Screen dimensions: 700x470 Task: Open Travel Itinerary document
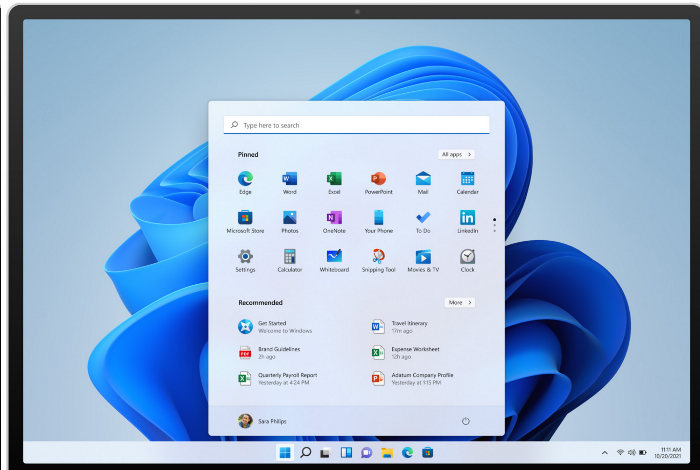(x=400, y=327)
